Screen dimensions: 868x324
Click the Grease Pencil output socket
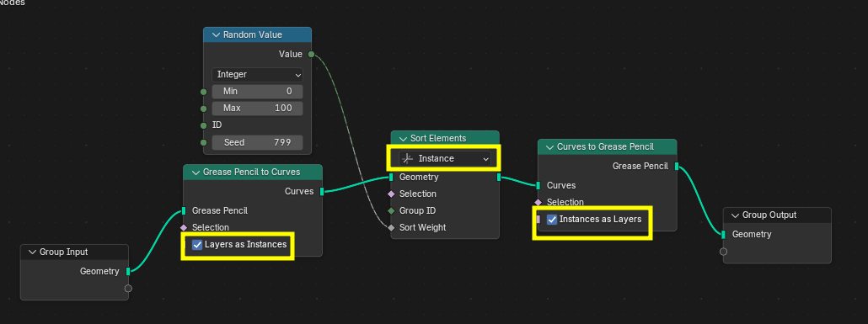click(x=677, y=166)
